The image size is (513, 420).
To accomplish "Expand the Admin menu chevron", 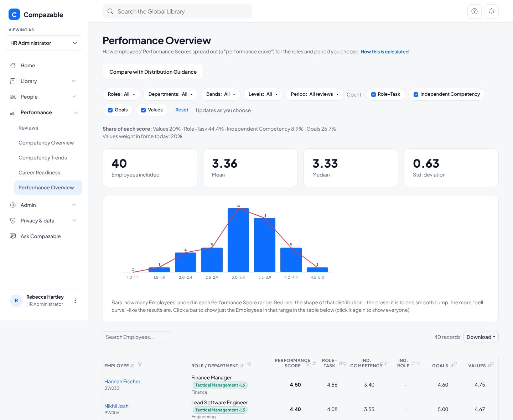I will click(x=74, y=205).
